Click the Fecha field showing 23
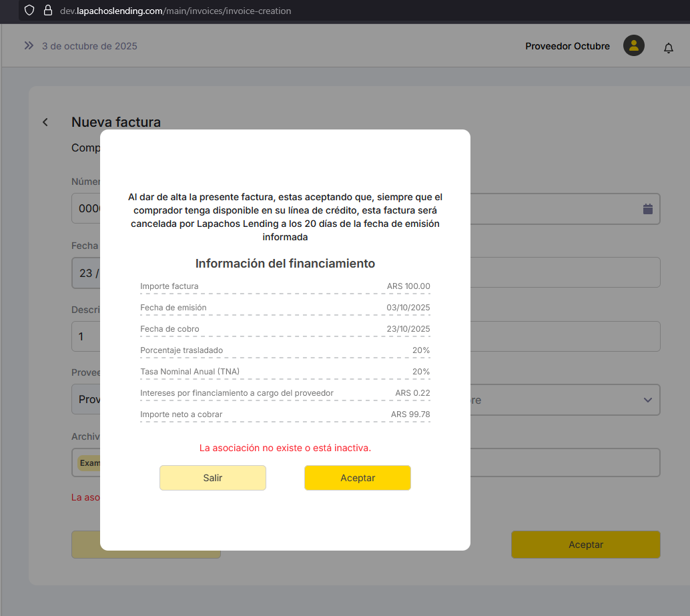This screenshot has height=616, width=690. pos(85,273)
